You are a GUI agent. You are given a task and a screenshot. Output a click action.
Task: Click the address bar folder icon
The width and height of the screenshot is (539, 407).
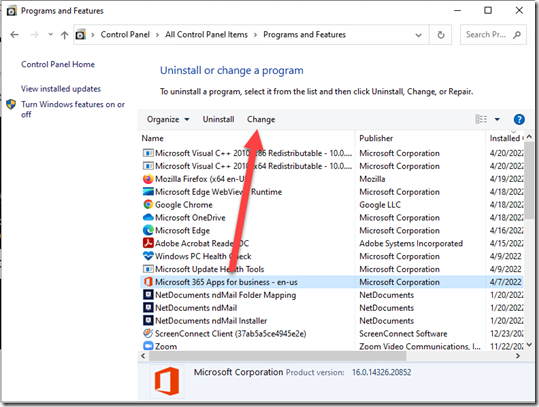80,34
